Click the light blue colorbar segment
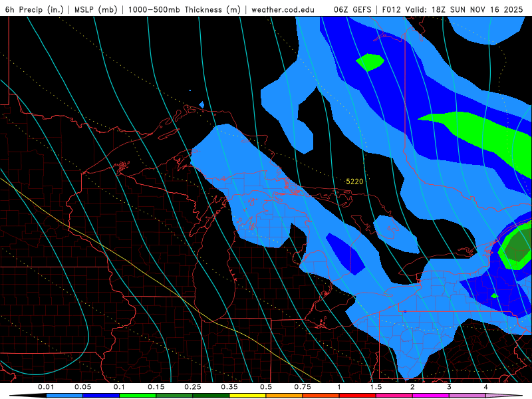Viewport: 532px width, 399px height. pos(65,396)
